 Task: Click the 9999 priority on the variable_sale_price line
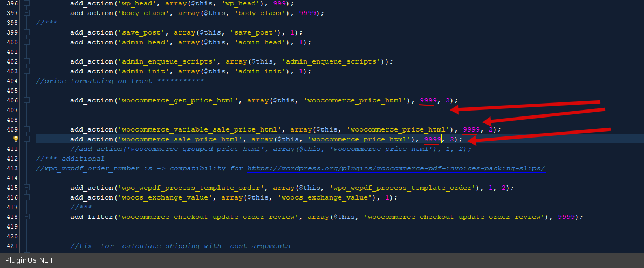[471, 129]
